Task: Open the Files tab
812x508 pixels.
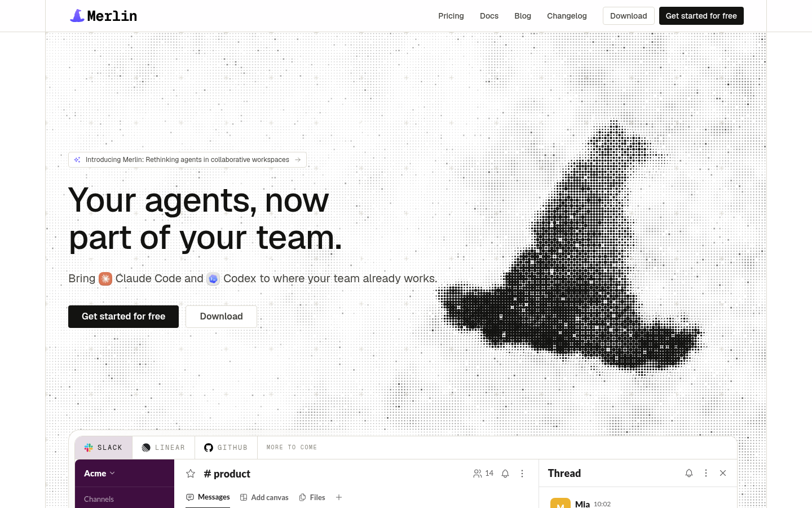Action: [x=312, y=497]
